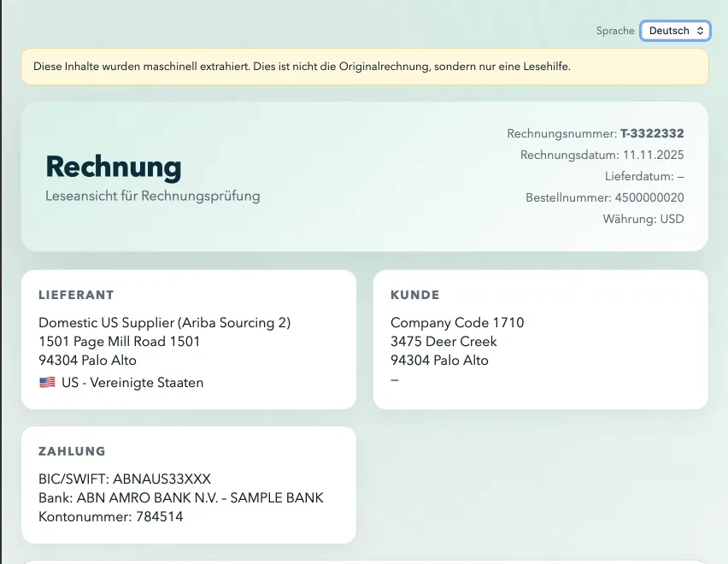
Task: Click the KUNDE section header
Action: click(414, 295)
